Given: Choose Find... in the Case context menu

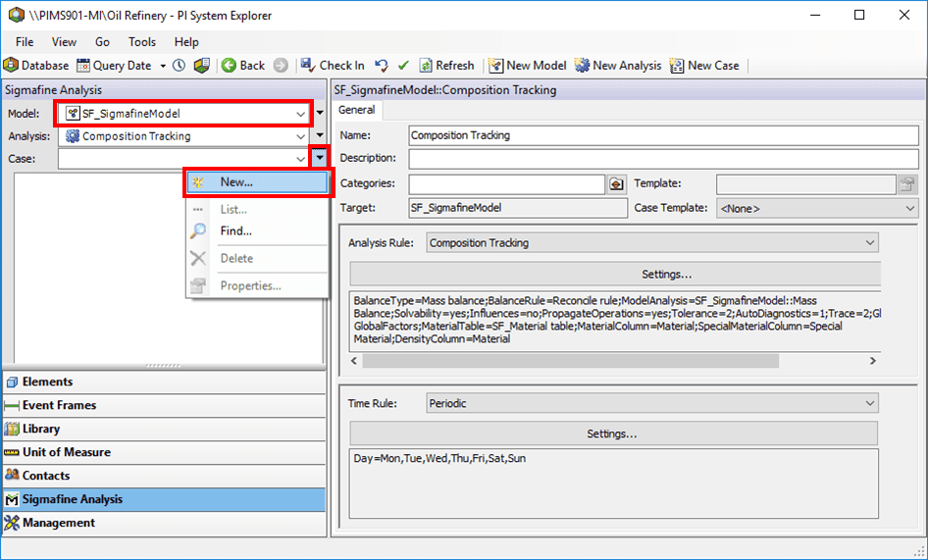Looking at the screenshot, I should click(x=257, y=230).
